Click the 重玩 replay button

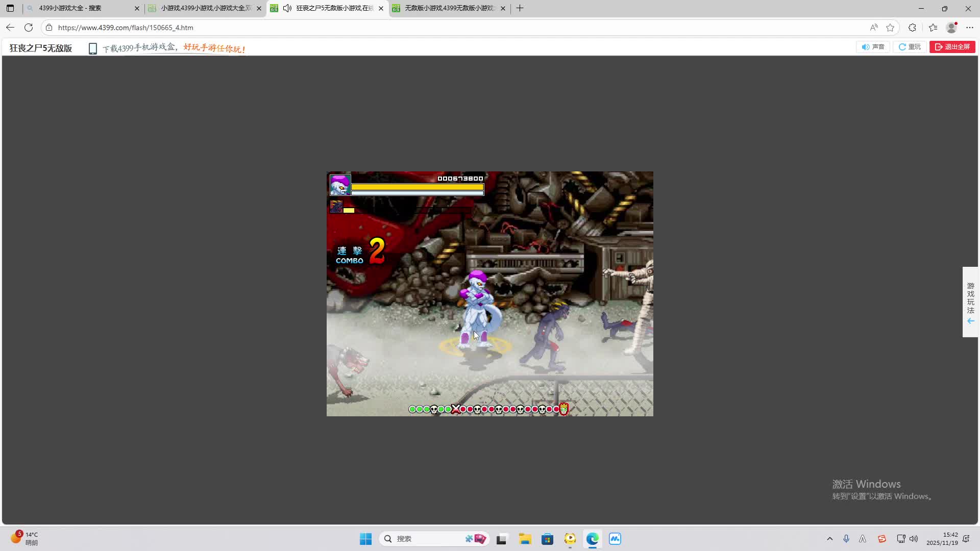point(910,47)
